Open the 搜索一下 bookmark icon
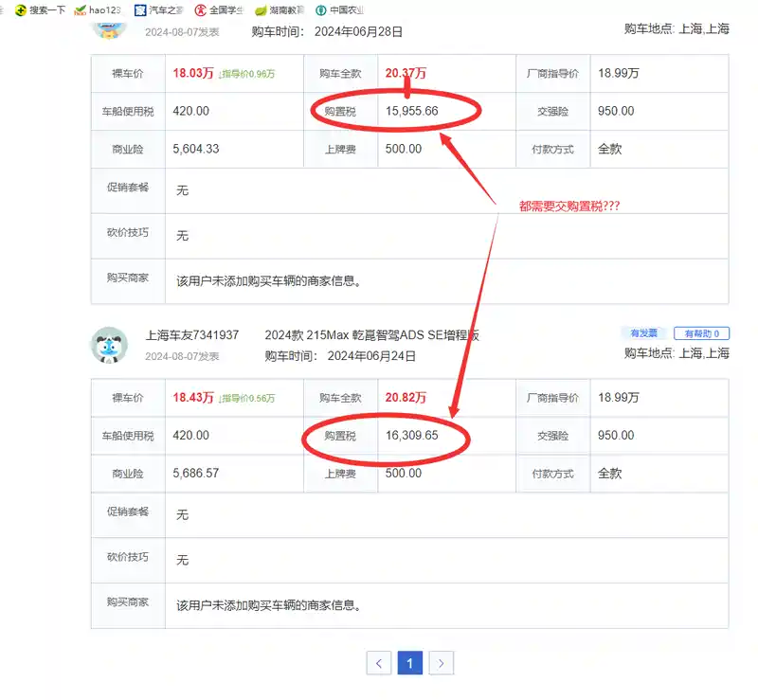The image size is (758, 700). 20,10
